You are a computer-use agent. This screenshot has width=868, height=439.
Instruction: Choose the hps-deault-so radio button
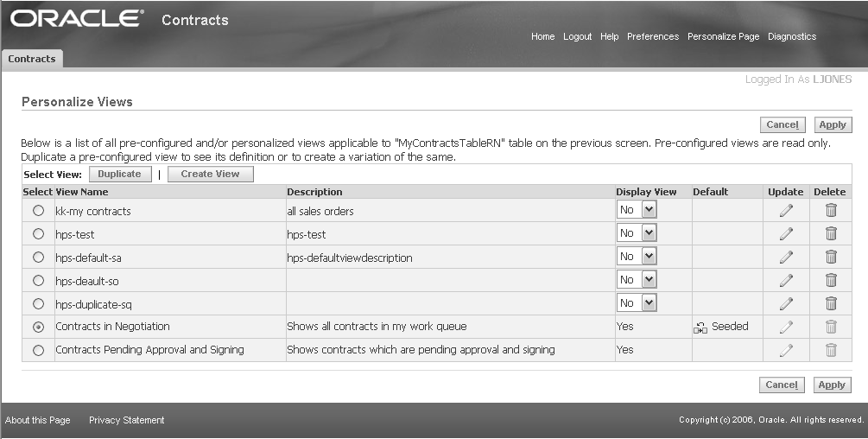coord(38,280)
